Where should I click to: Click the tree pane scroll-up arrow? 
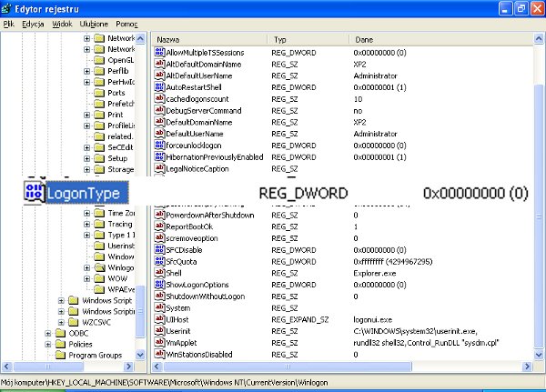tap(140, 38)
